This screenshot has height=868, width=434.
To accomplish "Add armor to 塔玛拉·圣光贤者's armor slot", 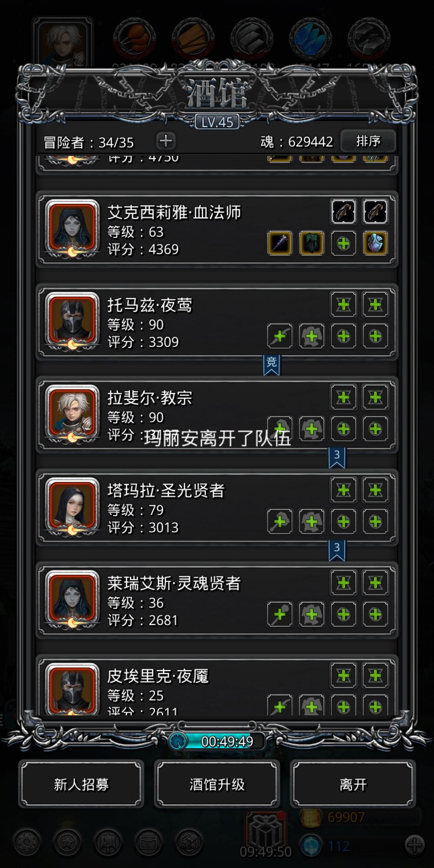I will (x=311, y=522).
